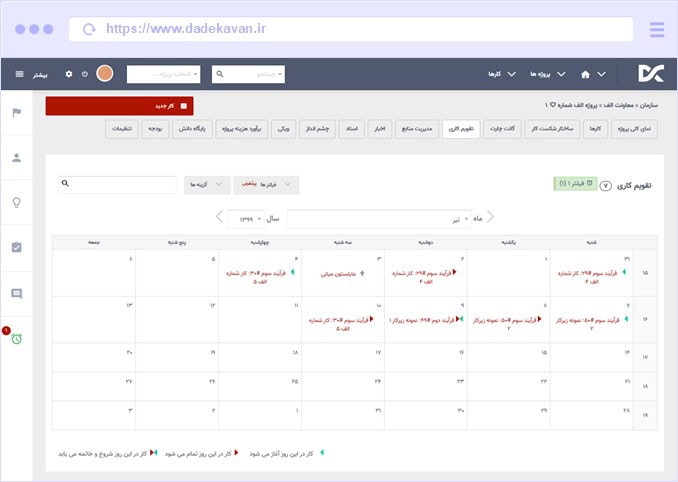Switch to بودجه tab

pos(155,129)
